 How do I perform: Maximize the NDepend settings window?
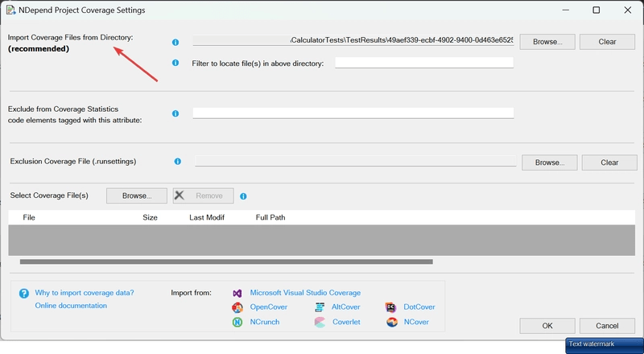597,10
